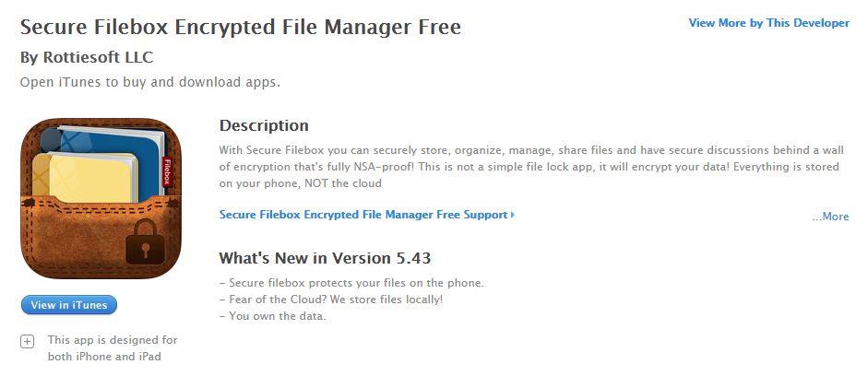868x376 pixels.
Task: Click 'This app is designed for both iPhone and iPad'
Action: pyautogui.click(x=113, y=348)
